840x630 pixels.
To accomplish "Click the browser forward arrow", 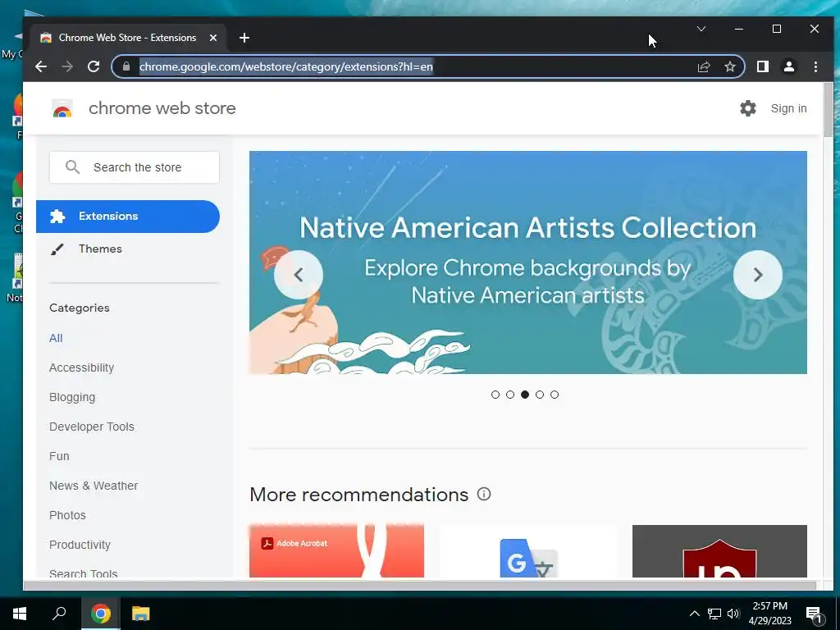I will [67, 66].
